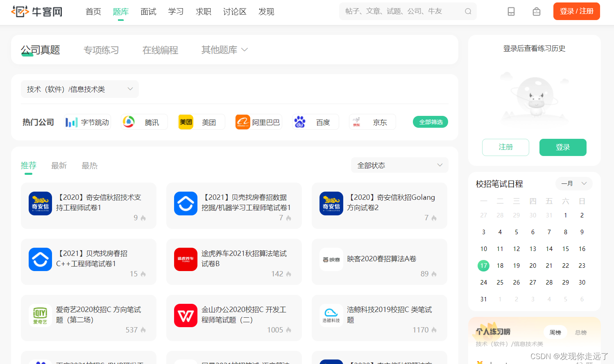Open 发现 in top navigation
The width and height of the screenshot is (614, 364).
click(266, 11)
